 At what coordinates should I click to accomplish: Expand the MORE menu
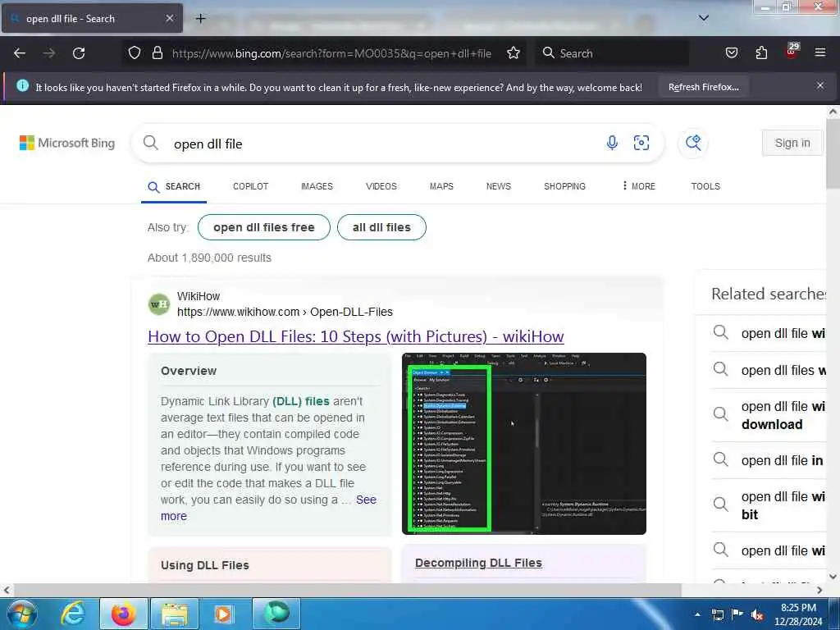[638, 186]
